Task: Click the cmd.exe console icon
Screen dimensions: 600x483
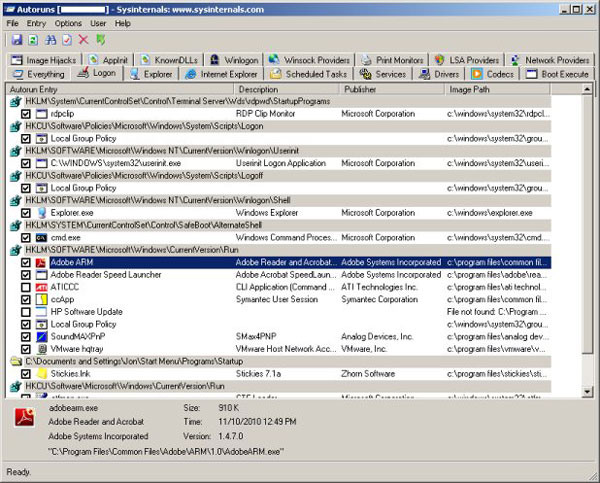Action: [41, 238]
